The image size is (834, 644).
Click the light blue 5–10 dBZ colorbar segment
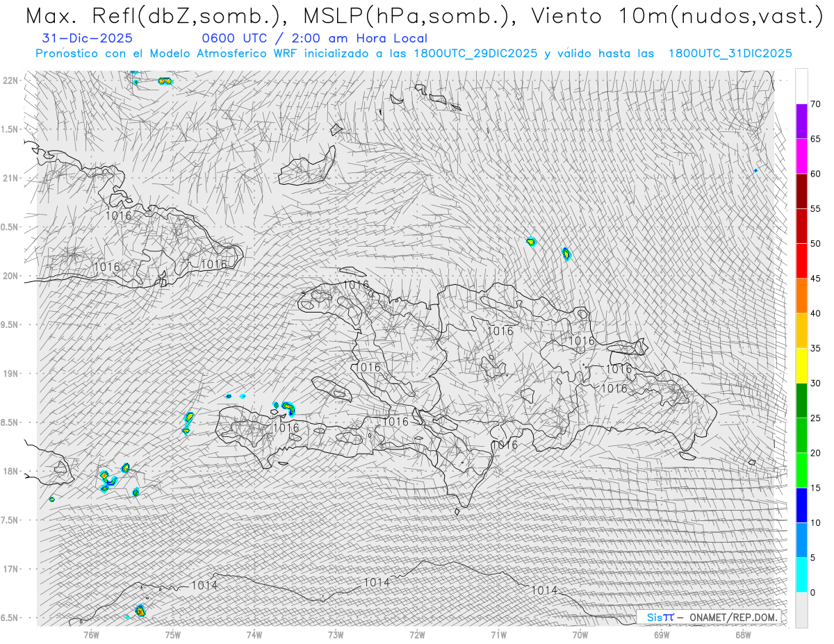coord(801,540)
